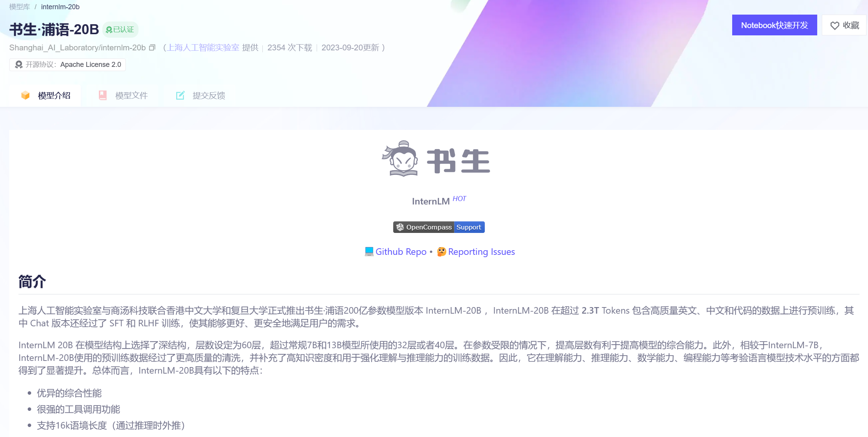Open the Github Repo link
Viewport: 868px width, 437px height.
[x=401, y=252]
